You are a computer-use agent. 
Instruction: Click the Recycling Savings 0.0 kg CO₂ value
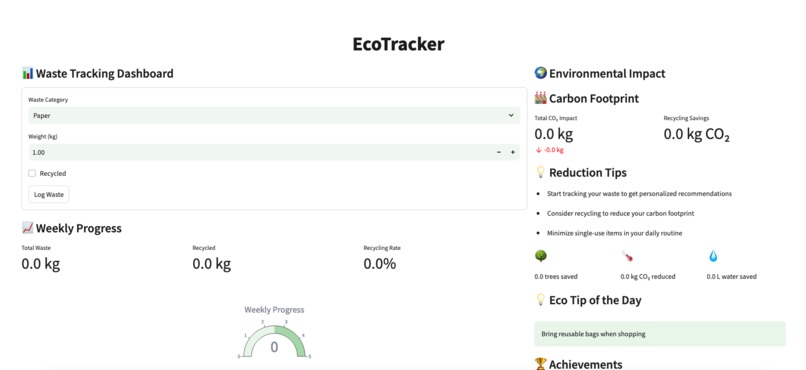[697, 135]
